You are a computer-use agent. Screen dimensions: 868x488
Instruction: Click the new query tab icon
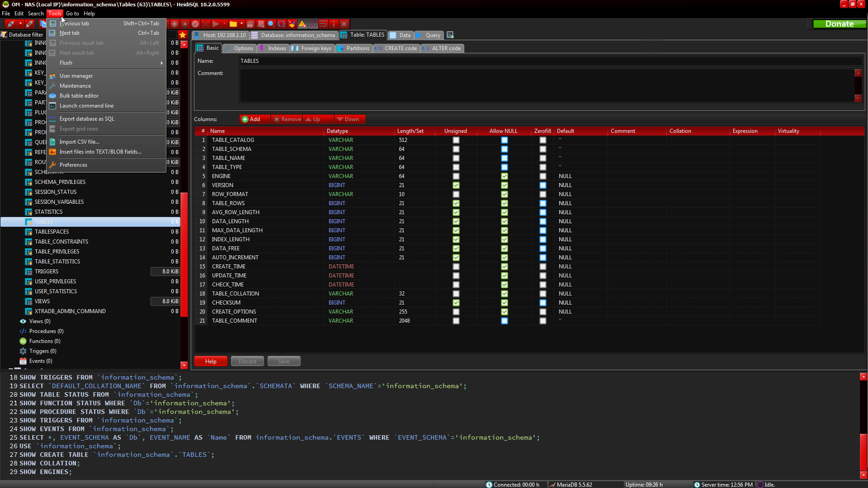(x=450, y=35)
